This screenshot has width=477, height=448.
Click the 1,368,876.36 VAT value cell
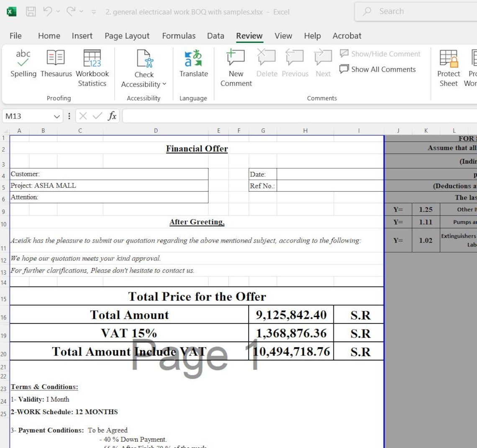(x=291, y=333)
